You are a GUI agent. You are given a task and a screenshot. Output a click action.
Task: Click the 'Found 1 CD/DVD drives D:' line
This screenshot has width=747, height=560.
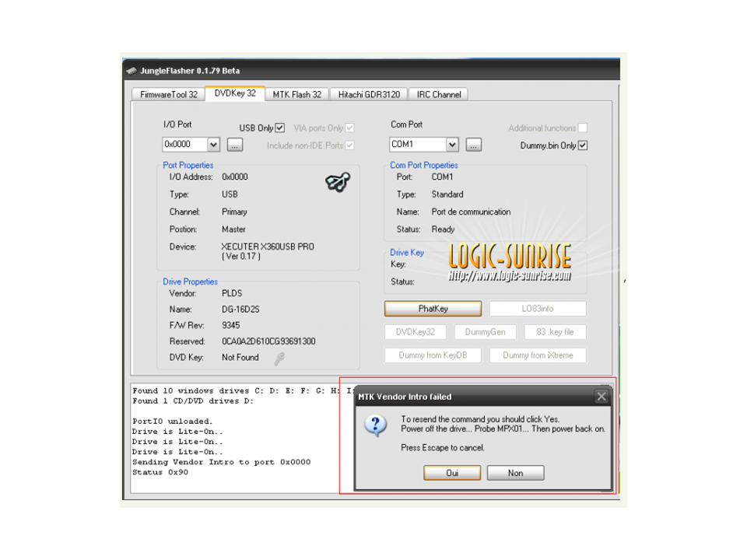click(x=193, y=401)
